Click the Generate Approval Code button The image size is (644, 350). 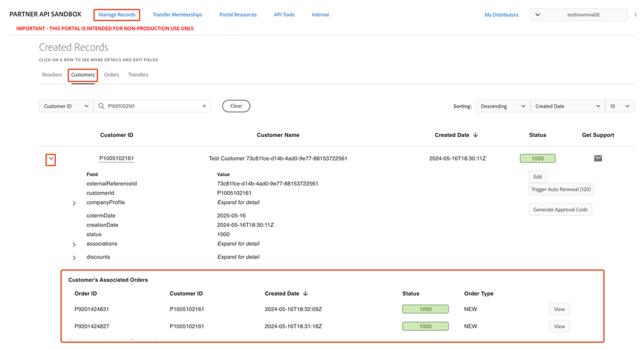pos(560,209)
